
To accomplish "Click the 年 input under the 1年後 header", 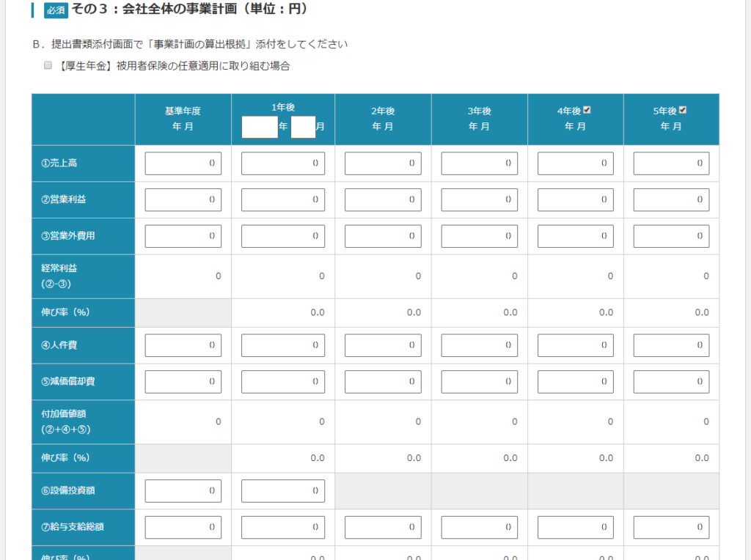I will point(260,128).
